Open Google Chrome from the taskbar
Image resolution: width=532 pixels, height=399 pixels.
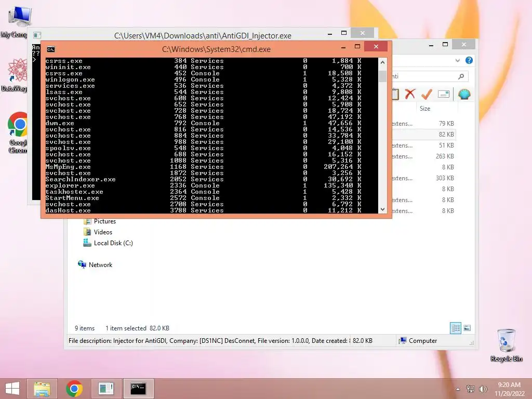(x=74, y=389)
